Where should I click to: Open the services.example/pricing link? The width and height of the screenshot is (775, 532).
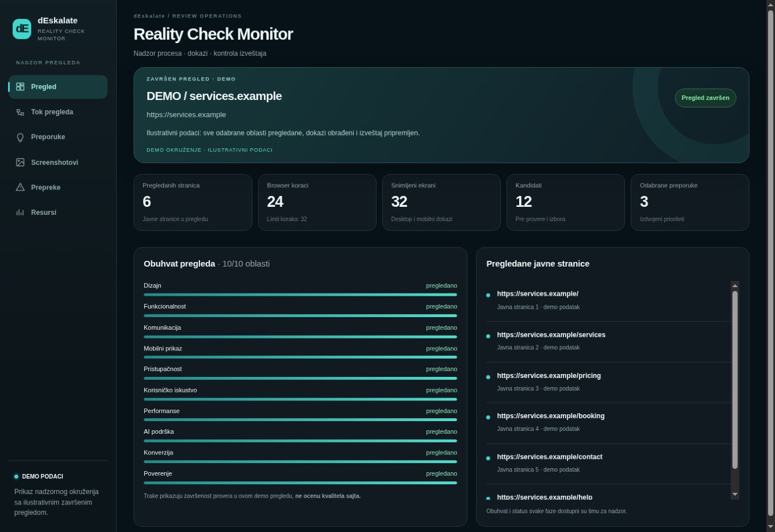coord(548,376)
